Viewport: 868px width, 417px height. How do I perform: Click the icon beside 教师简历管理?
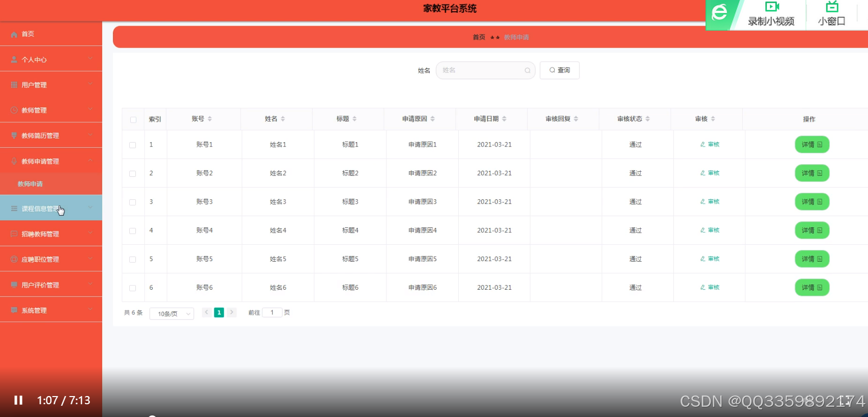coord(14,135)
